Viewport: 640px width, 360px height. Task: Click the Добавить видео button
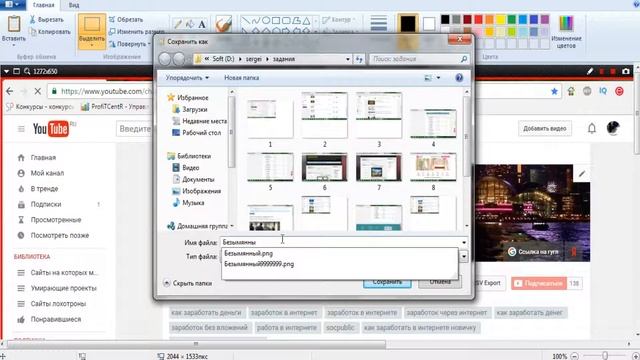tap(544, 129)
